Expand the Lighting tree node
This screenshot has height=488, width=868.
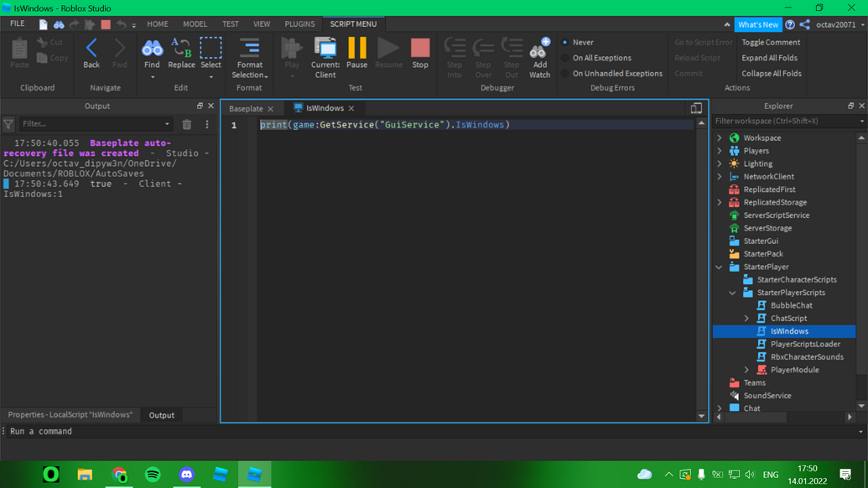pos(720,164)
